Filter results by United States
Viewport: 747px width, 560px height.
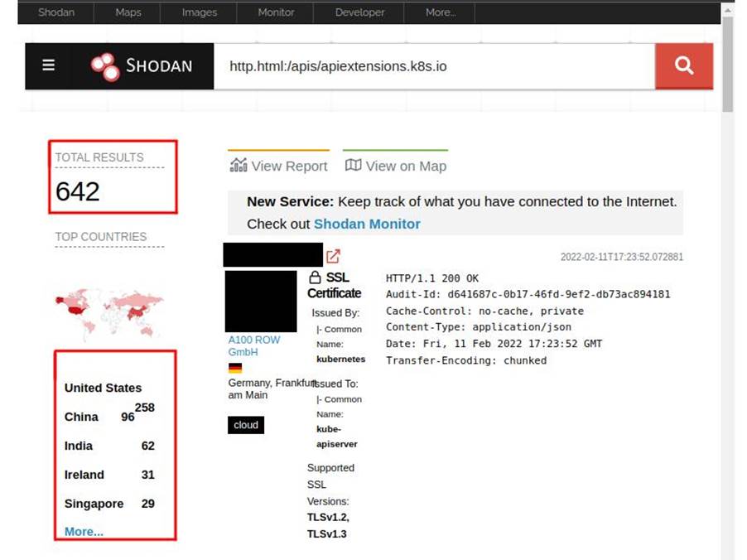tap(103, 388)
